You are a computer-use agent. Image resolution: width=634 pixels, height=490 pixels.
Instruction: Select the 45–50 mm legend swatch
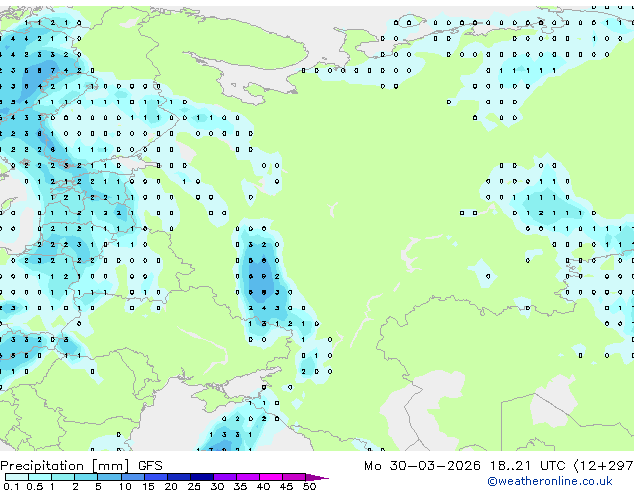click(x=294, y=477)
